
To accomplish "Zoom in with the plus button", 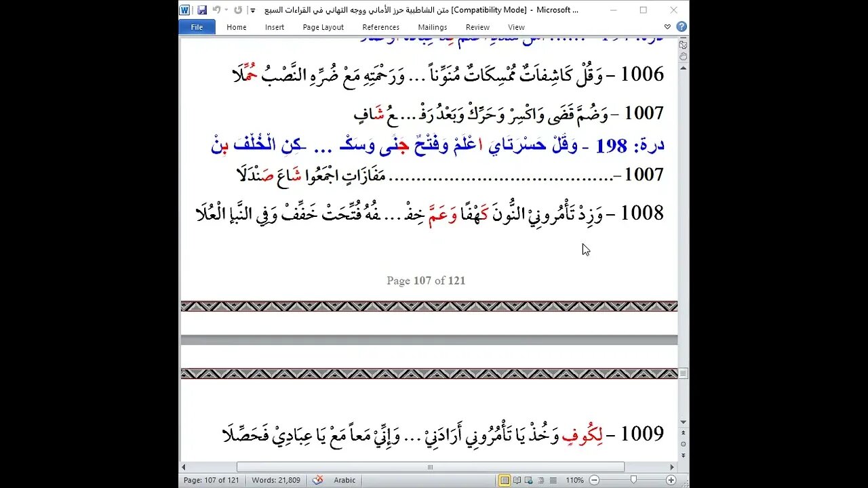I will (x=671, y=480).
